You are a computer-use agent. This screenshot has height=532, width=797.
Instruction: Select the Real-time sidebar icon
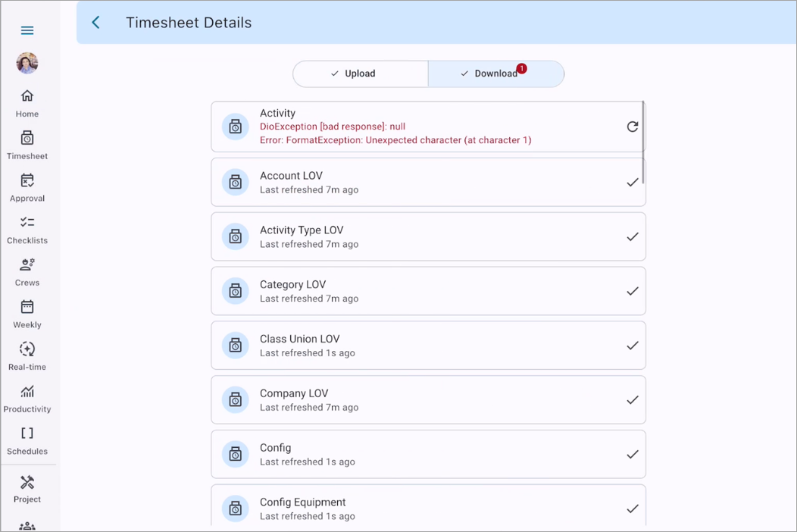pos(27,354)
